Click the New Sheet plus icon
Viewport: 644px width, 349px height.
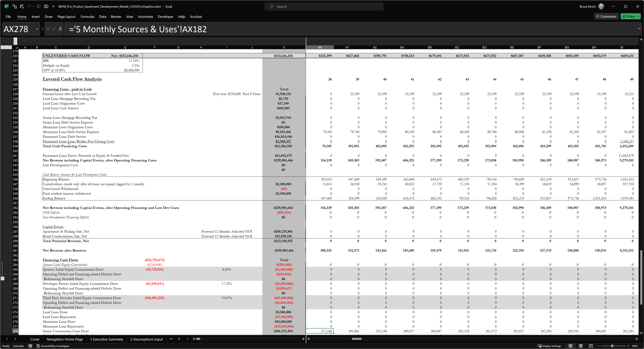click(179, 339)
